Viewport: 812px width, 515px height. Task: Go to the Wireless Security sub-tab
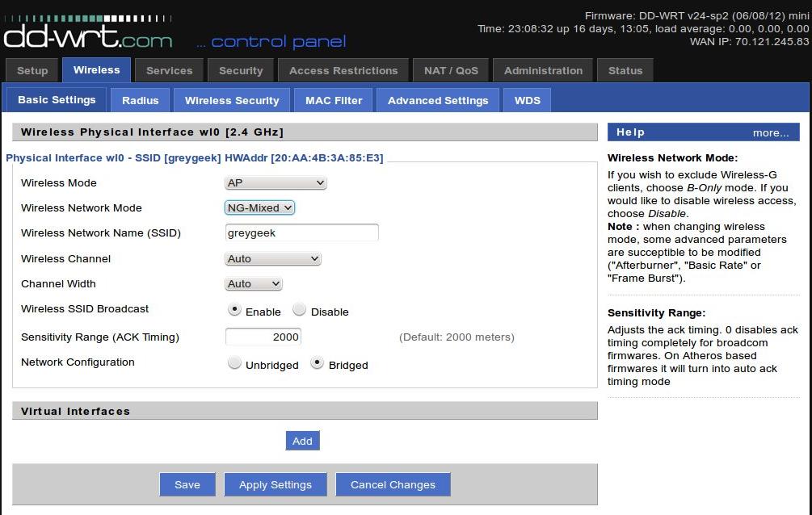[232, 101]
